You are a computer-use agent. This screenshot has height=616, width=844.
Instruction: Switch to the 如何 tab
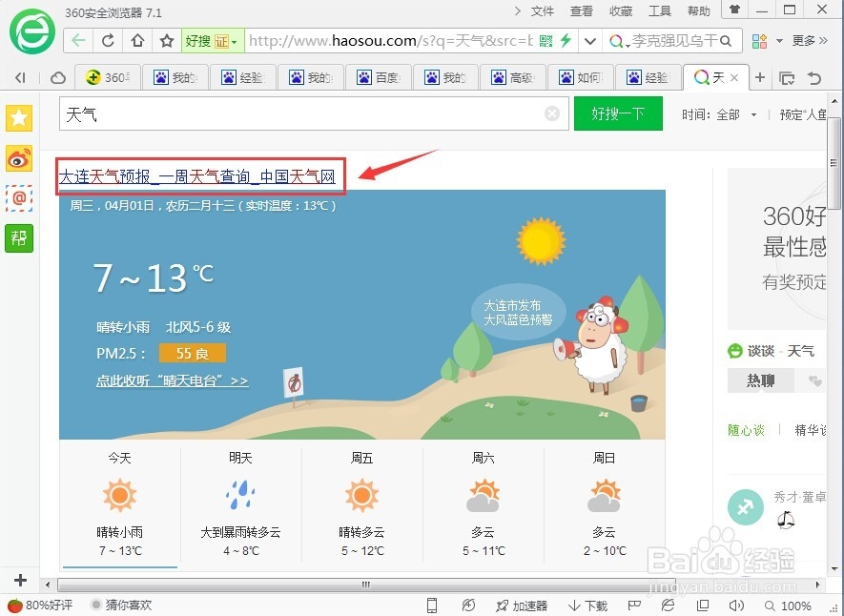click(580, 78)
